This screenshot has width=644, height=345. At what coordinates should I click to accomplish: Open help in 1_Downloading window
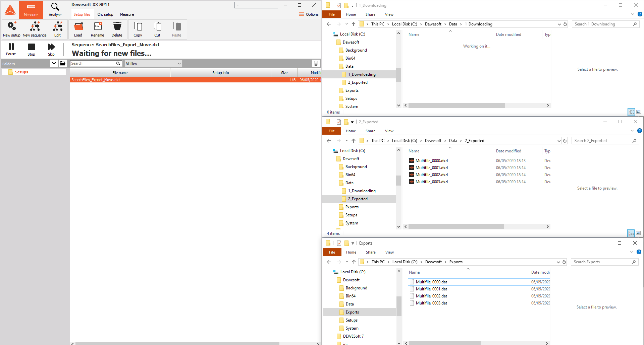640,14
